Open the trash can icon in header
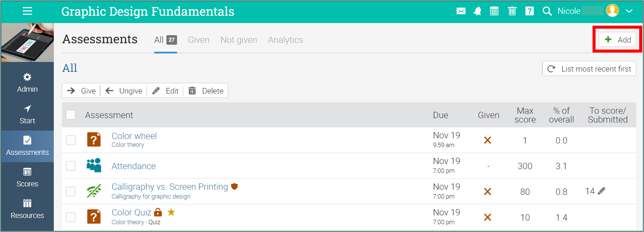644x232 pixels. [x=512, y=11]
